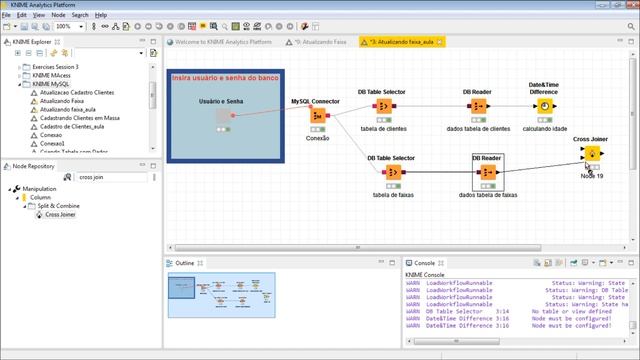The height and width of the screenshot is (360, 640).
Task: Select the Console tab
Action: coord(424,263)
